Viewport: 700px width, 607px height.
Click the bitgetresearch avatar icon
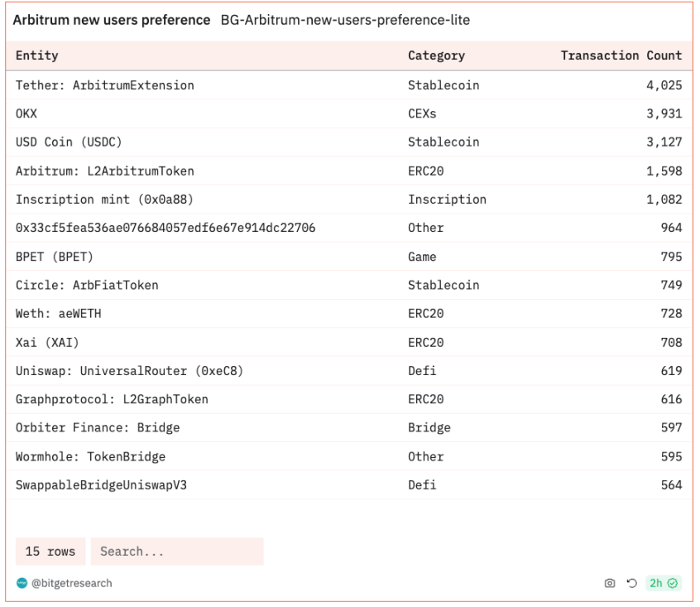point(22,583)
